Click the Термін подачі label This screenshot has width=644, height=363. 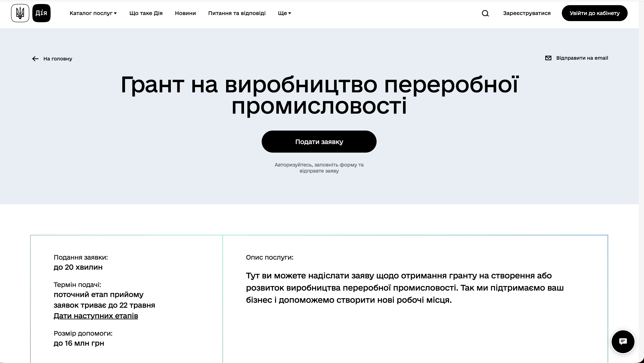point(77,285)
